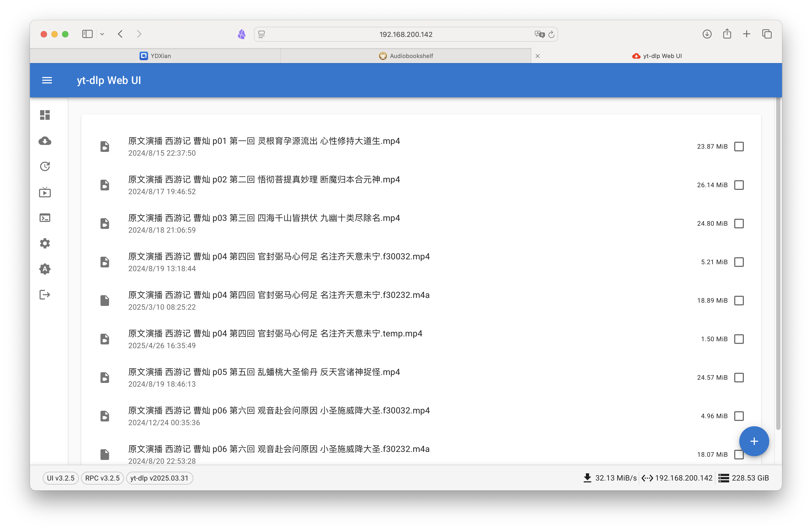812x530 pixels.
Task: Click the UI v3.2.5 version chip
Action: pyautogui.click(x=61, y=478)
